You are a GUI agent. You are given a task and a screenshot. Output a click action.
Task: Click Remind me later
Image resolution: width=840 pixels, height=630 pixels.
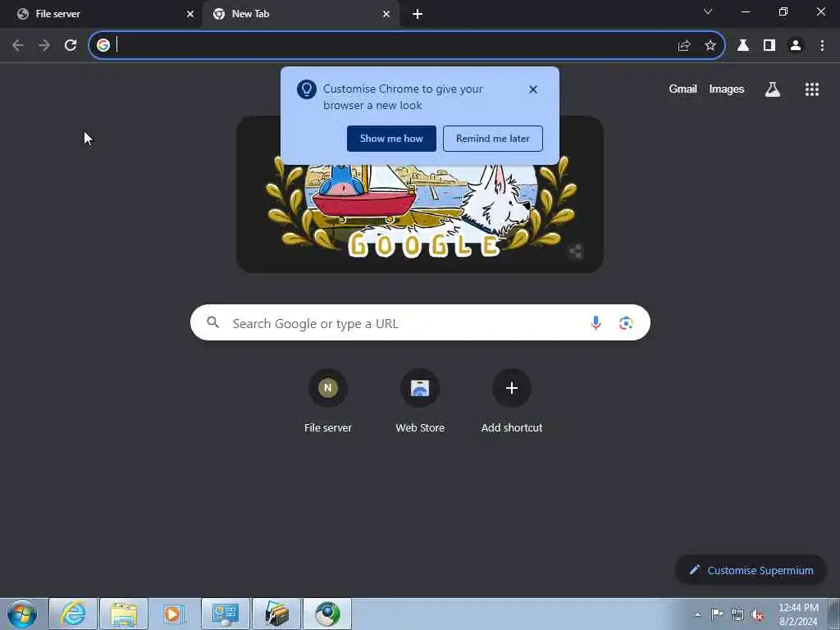[493, 139]
